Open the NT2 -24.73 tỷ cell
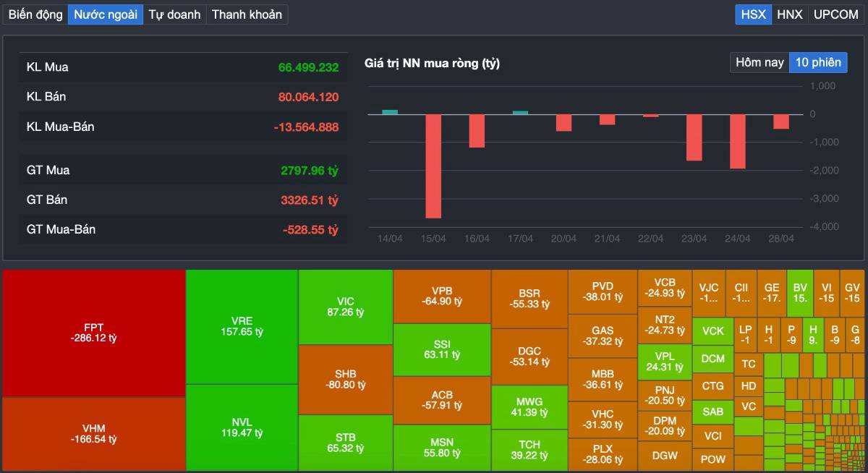868x473 pixels. (x=665, y=325)
